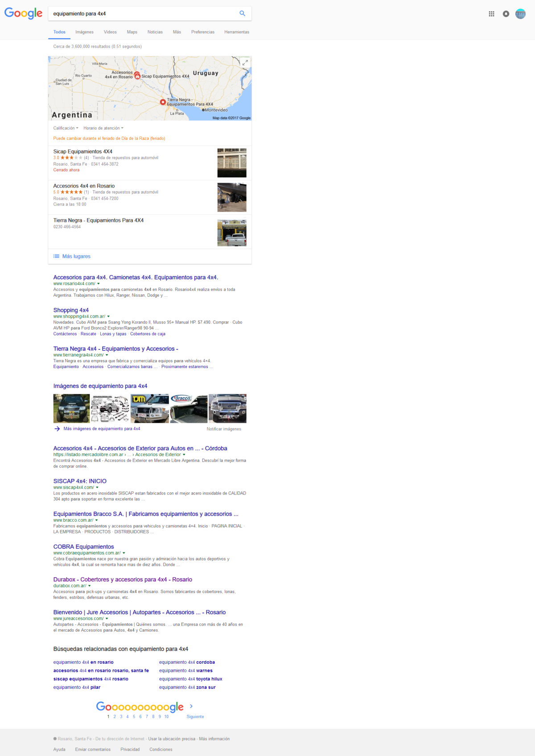This screenshot has width=535, height=756.
Task: Open the COBRA Equipamientos result
Action: 83,547
